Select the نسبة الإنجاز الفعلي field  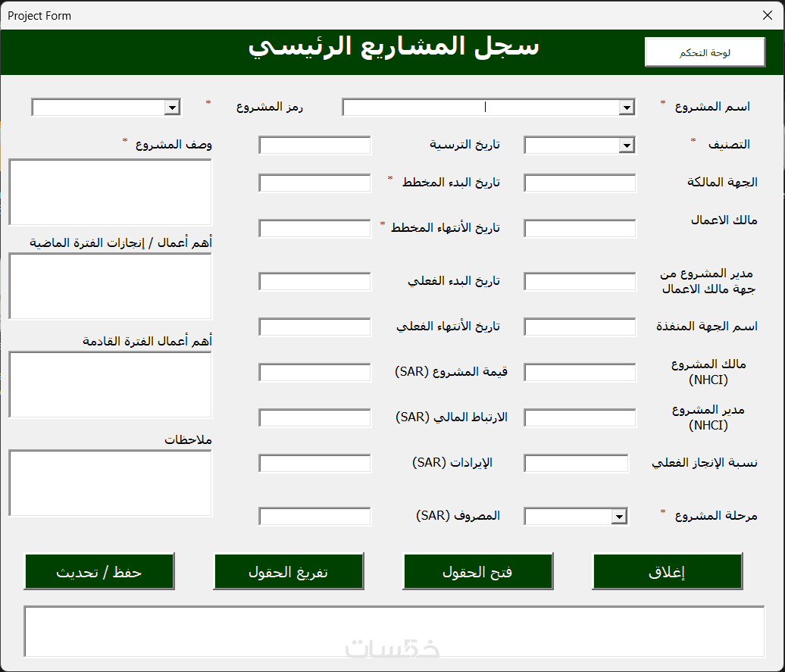click(x=576, y=463)
